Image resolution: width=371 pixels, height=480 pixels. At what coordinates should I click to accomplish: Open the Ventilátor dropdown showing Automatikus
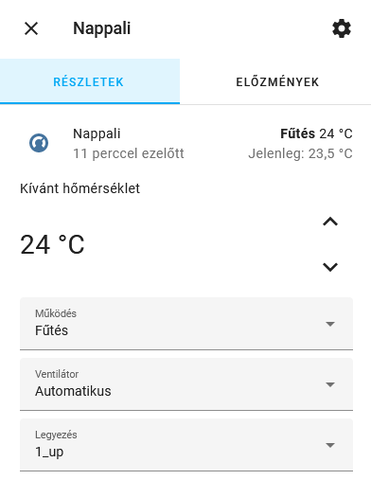(186, 384)
